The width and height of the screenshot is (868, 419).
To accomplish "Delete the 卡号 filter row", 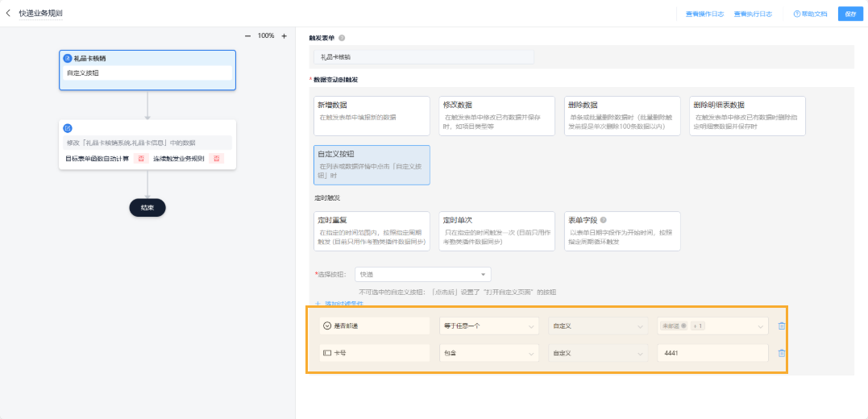I will [x=782, y=353].
